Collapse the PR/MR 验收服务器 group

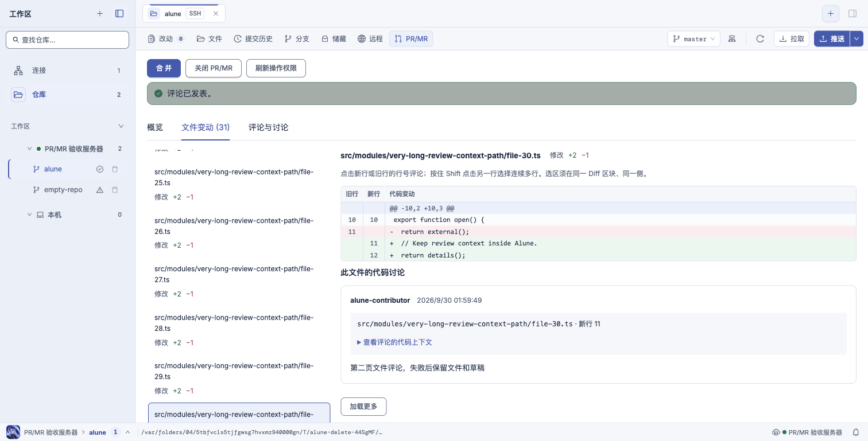coord(30,149)
